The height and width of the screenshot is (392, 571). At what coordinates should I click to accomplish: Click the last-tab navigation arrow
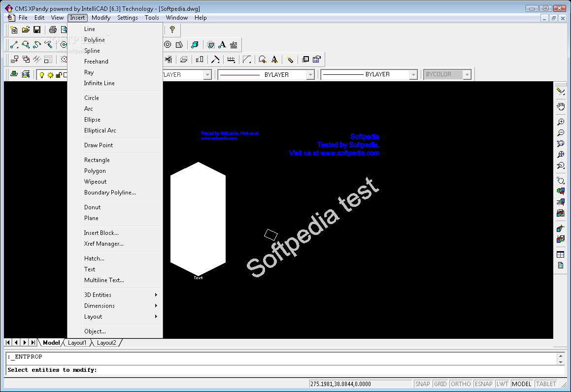pos(33,342)
